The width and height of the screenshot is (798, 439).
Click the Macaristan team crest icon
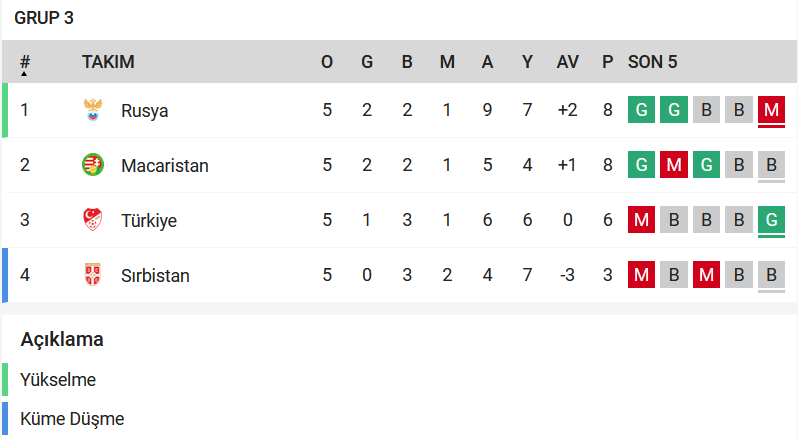click(x=93, y=165)
